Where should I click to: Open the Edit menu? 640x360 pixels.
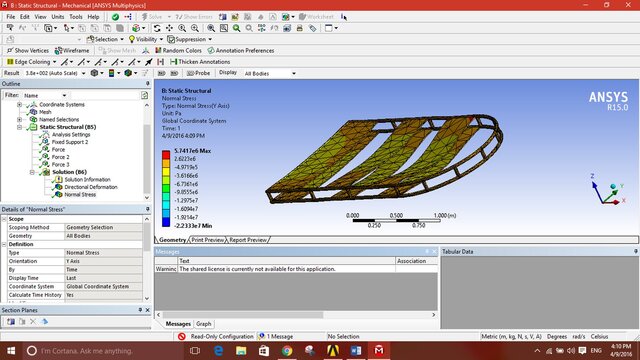(24, 17)
